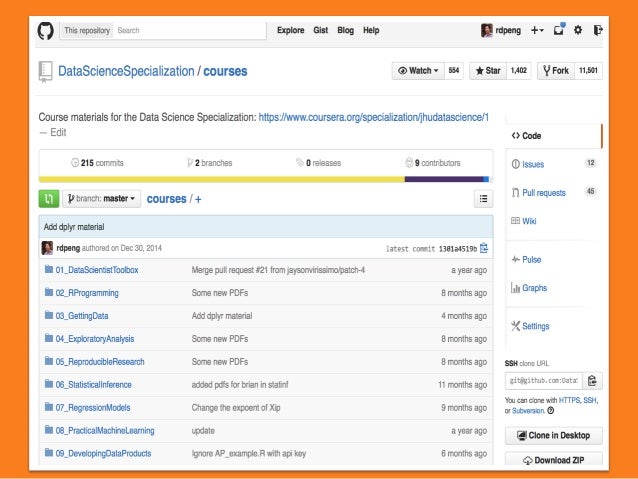Open the Watch dropdown
This screenshot has height=479, width=638.
coord(418,71)
